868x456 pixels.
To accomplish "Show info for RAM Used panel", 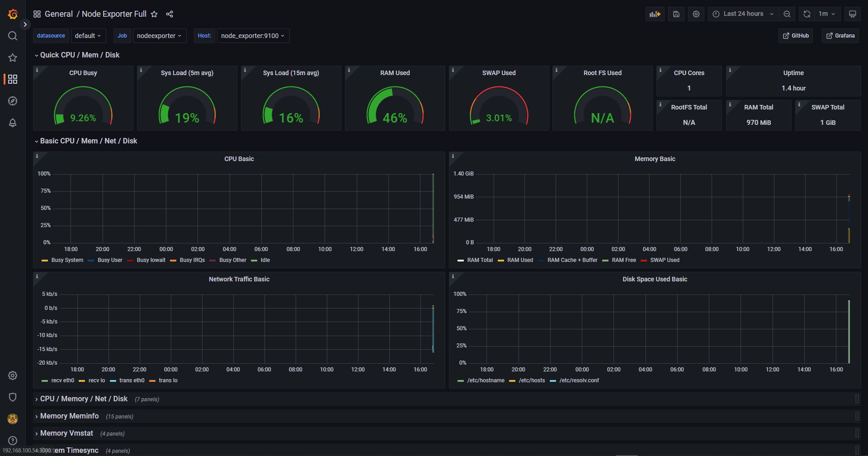I will point(349,70).
